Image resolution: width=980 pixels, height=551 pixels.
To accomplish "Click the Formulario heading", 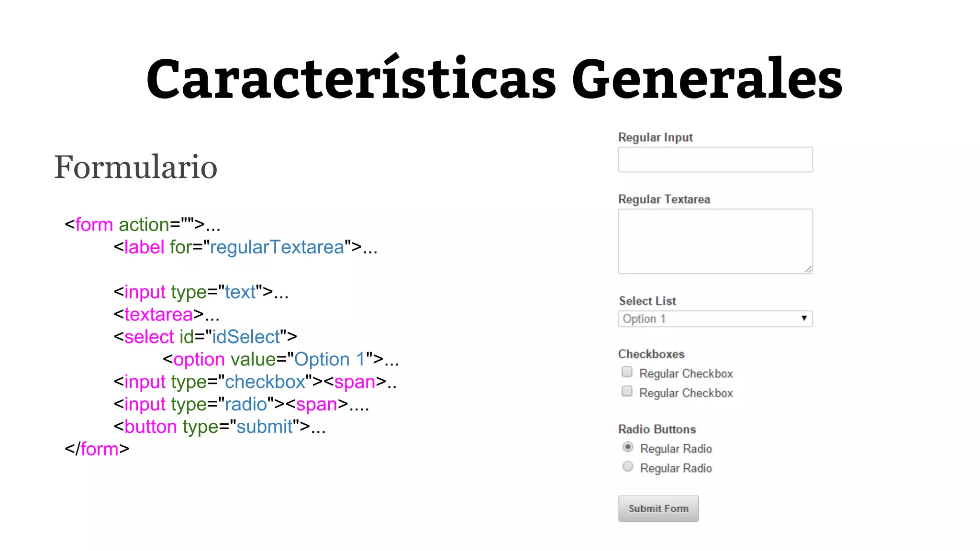I will pos(136,167).
